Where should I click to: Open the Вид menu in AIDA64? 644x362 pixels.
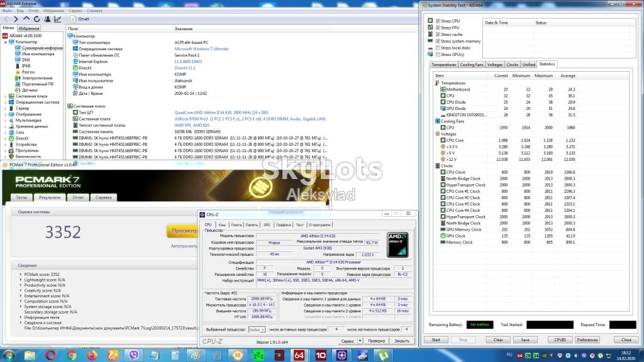point(19,11)
